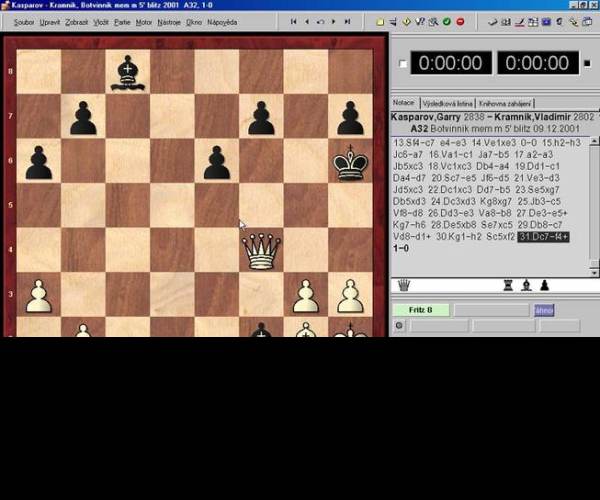Click the Kasparov,Garry player name header
Viewport: 600px width, 500px height.
[x=425, y=117]
